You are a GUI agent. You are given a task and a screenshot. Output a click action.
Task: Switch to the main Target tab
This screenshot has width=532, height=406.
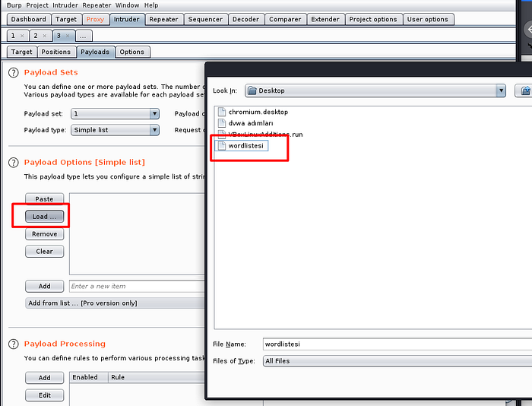pyautogui.click(x=66, y=19)
